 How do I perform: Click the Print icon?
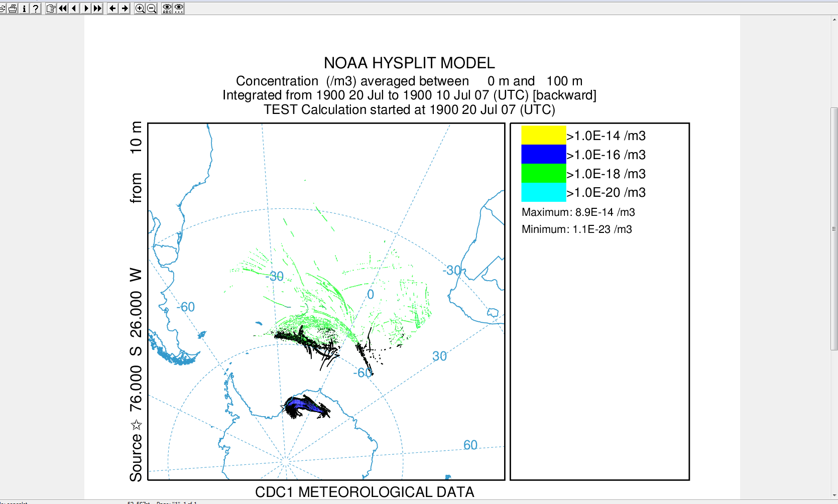pyautogui.click(x=13, y=8)
